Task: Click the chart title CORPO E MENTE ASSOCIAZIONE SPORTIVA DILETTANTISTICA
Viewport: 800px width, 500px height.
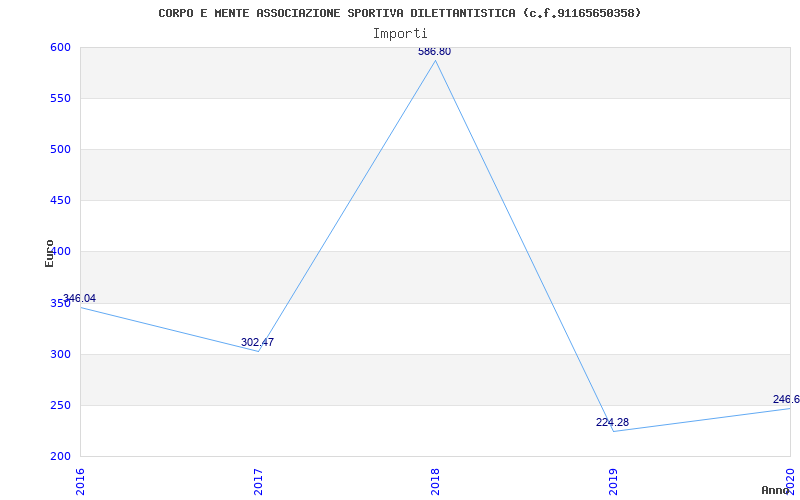Action: click(399, 13)
